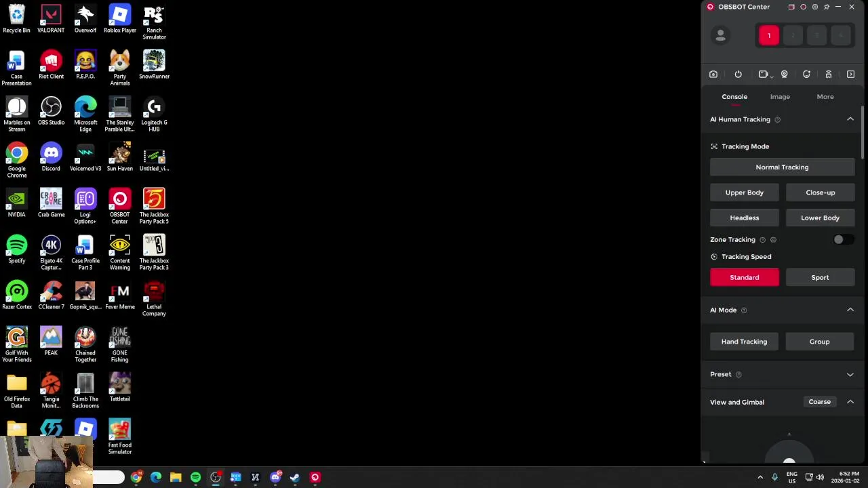The image size is (868, 488).
Task: Open Razer Cortex desktop shortcut
Action: tap(17, 296)
